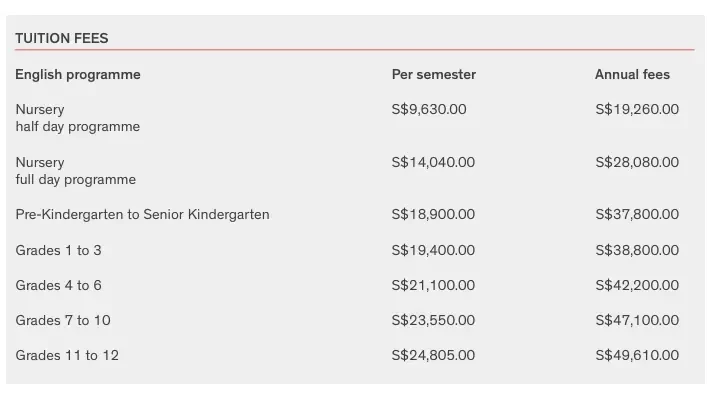Select the Nursery half day programme row
Screen dimensions: 716x397
[355, 118]
